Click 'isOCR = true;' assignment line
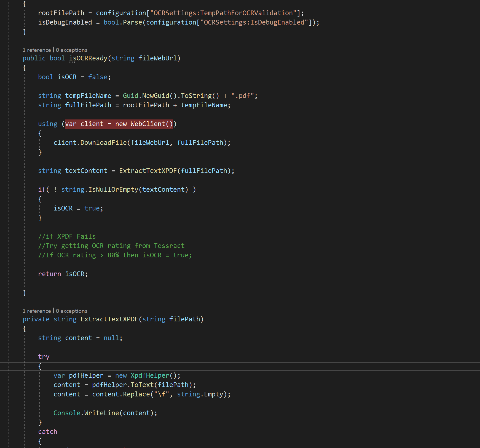This screenshot has width=480, height=448. point(78,208)
